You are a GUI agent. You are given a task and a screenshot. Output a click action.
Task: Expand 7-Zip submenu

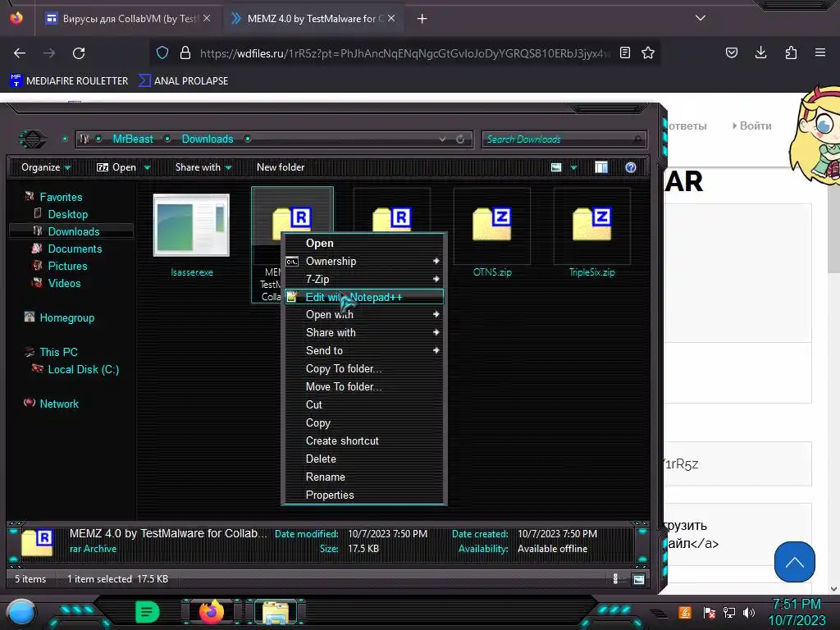[364, 279]
